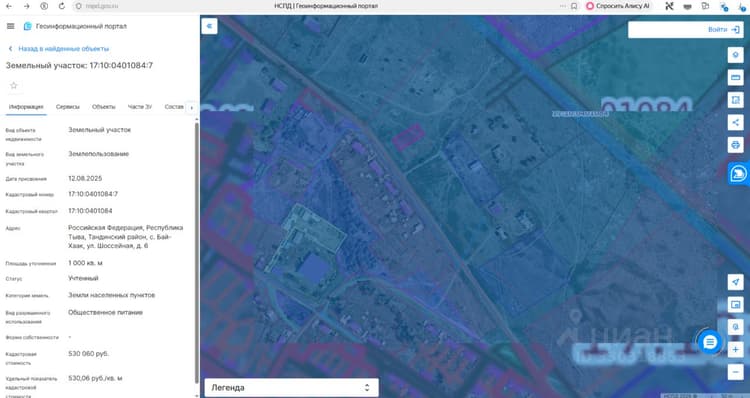This screenshot has width=750, height=398.
Task: Click the cadastral quarter 17:10:0401084 value
Action: click(x=90, y=211)
